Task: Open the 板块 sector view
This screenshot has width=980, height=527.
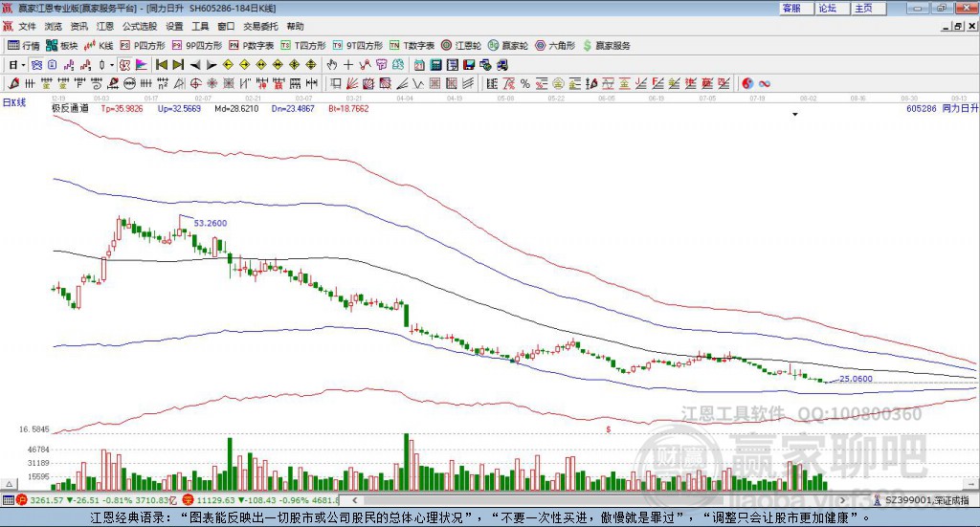Action: pos(62,46)
